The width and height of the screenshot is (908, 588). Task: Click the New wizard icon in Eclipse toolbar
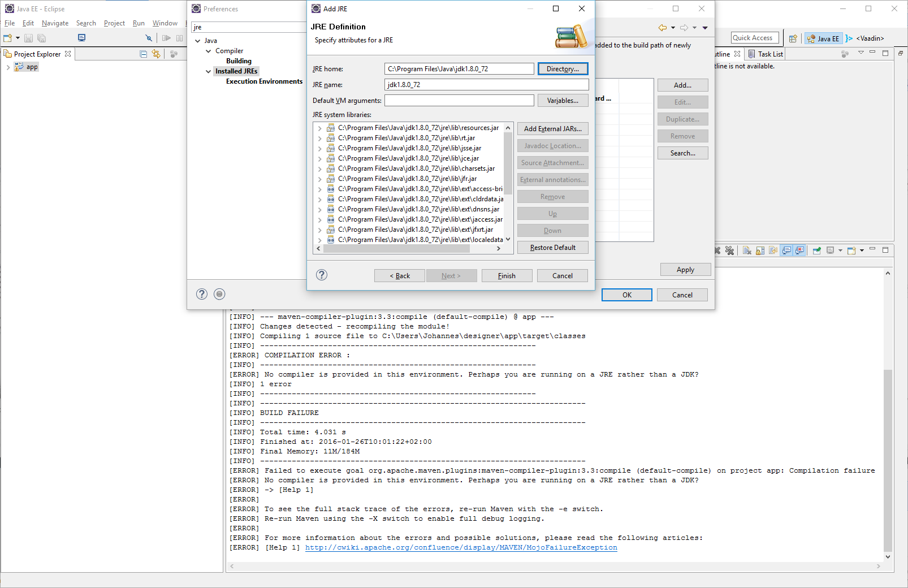click(x=7, y=38)
